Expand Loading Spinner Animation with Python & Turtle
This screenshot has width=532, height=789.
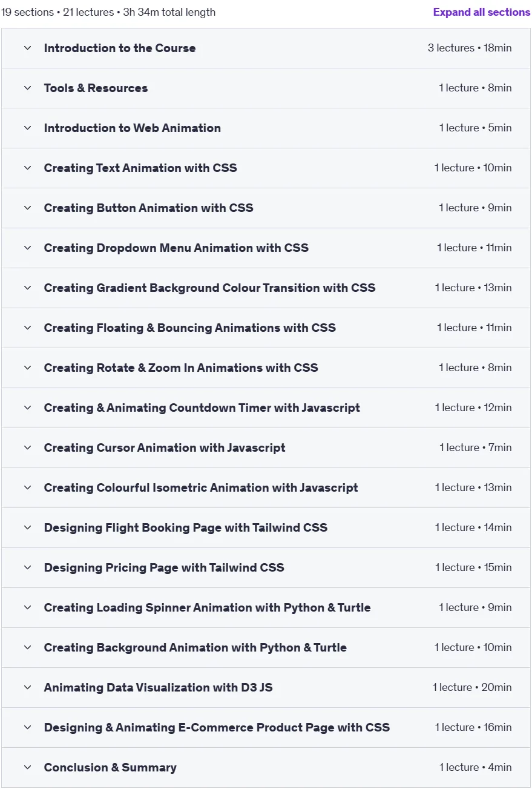pos(266,607)
